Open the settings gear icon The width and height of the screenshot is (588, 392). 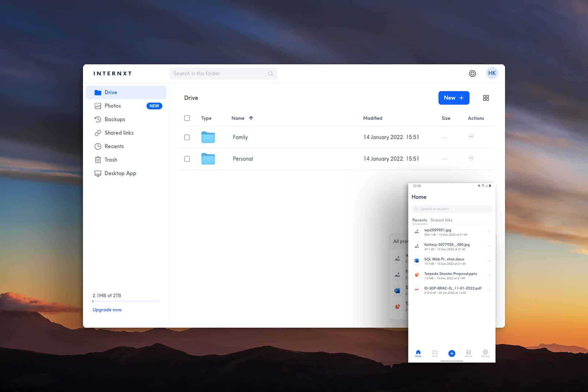(x=472, y=73)
